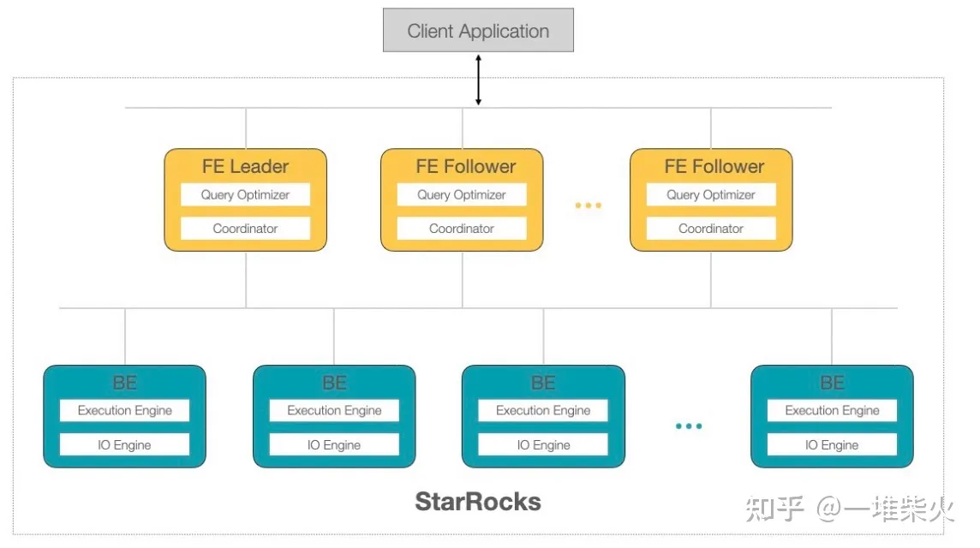This screenshot has height=548, width=980.
Task: Click IO Engine in the rightmost BE
Action: 832,444
